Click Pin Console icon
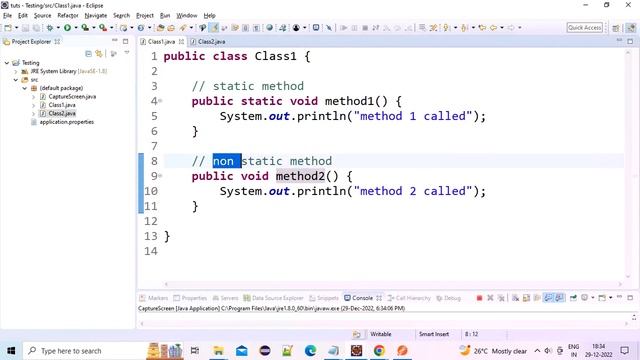The image size is (640, 360). coord(573,298)
